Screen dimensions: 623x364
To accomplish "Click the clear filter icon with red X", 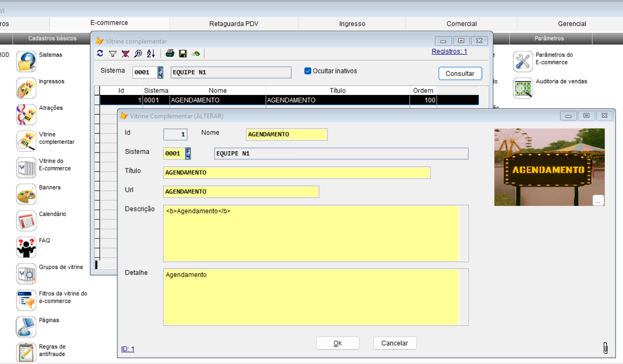I will click(125, 53).
